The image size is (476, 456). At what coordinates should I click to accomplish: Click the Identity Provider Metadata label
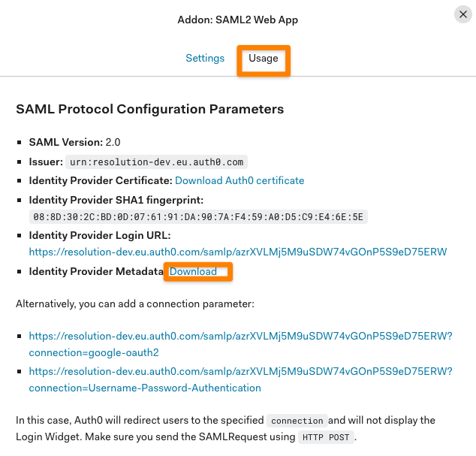click(x=96, y=271)
